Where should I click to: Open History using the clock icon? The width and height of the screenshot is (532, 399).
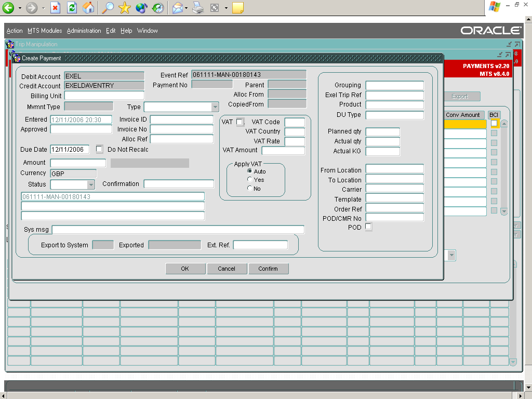tap(158, 7)
